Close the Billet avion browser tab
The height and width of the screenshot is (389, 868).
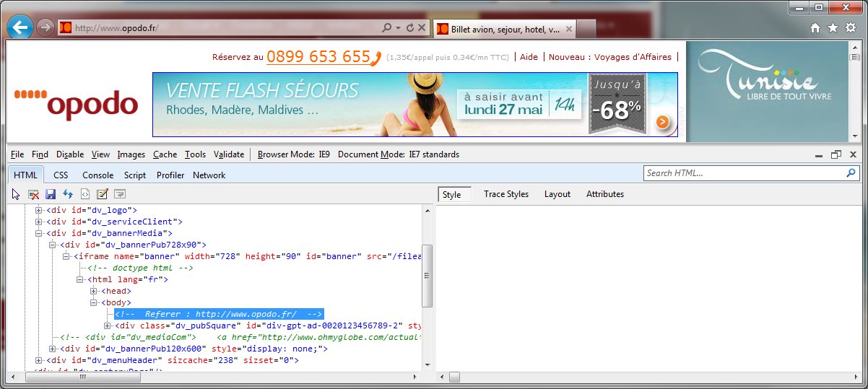568,30
